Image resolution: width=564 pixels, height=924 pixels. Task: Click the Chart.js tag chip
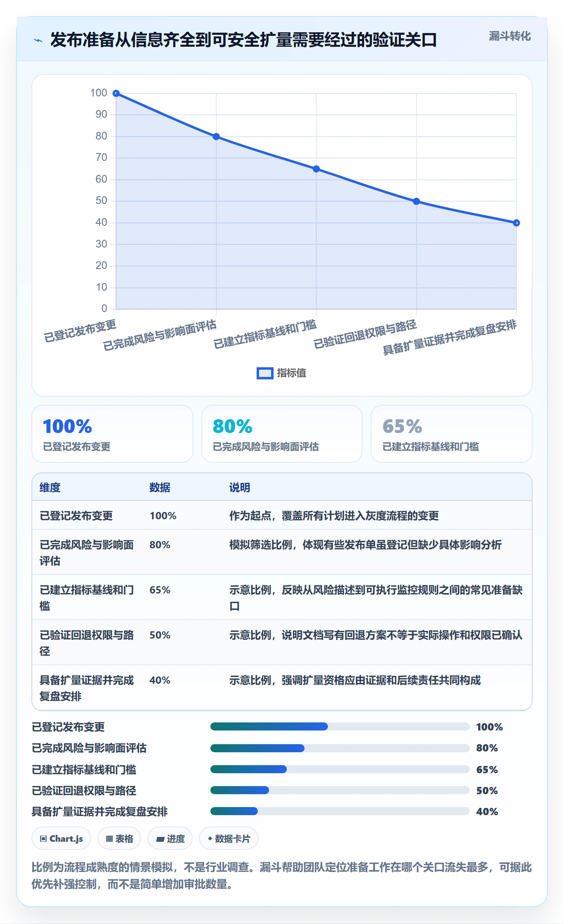(x=61, y=839)
